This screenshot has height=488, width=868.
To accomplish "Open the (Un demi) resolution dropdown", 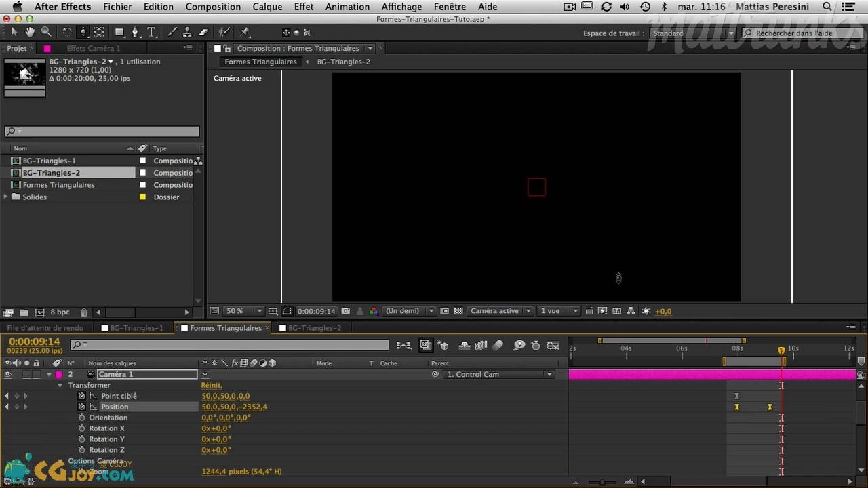I will click(x=410, y=311).
